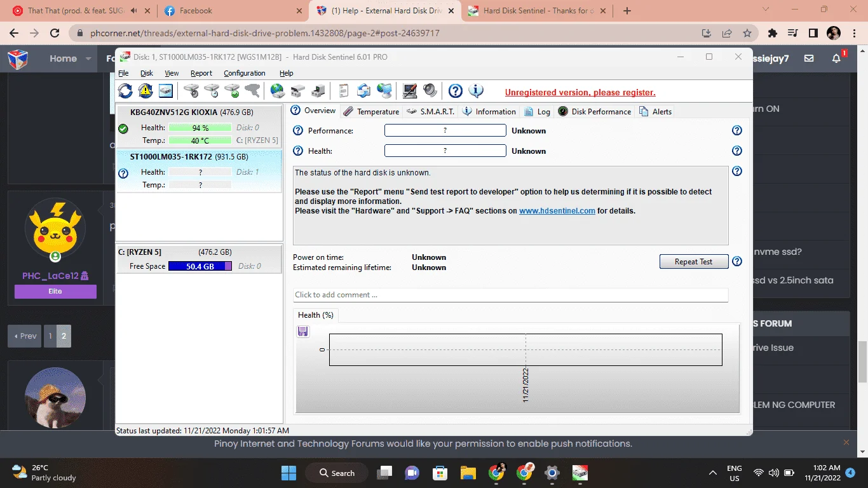Open the Chrome tab search chevron
The width and height of the screenshot is (868, 488).
pyautogui.click(x=766, y=10)
